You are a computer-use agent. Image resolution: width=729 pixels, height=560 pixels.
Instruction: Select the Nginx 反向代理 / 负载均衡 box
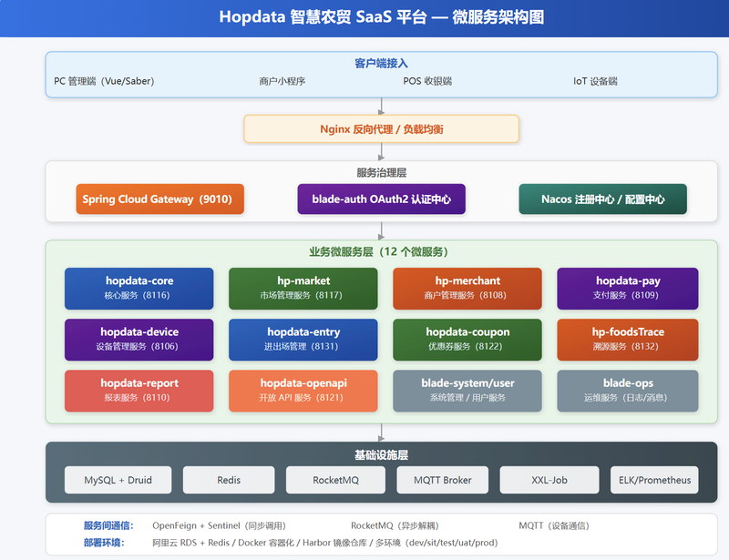pos(381,128)
